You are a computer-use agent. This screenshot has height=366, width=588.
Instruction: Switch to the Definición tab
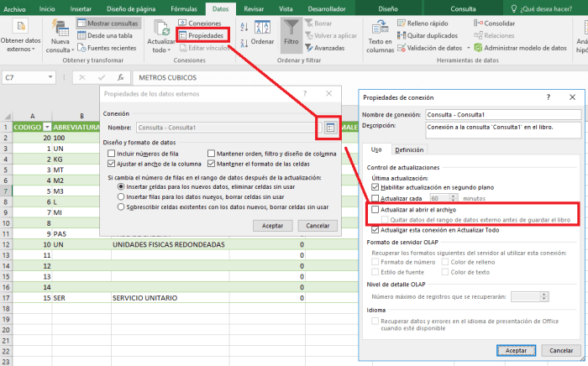point(409,150)
